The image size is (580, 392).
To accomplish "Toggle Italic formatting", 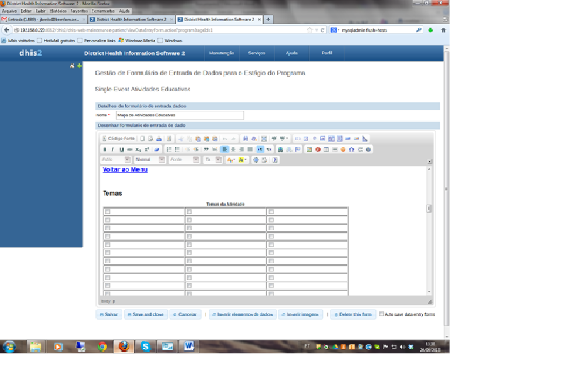I will coord(113,149).
